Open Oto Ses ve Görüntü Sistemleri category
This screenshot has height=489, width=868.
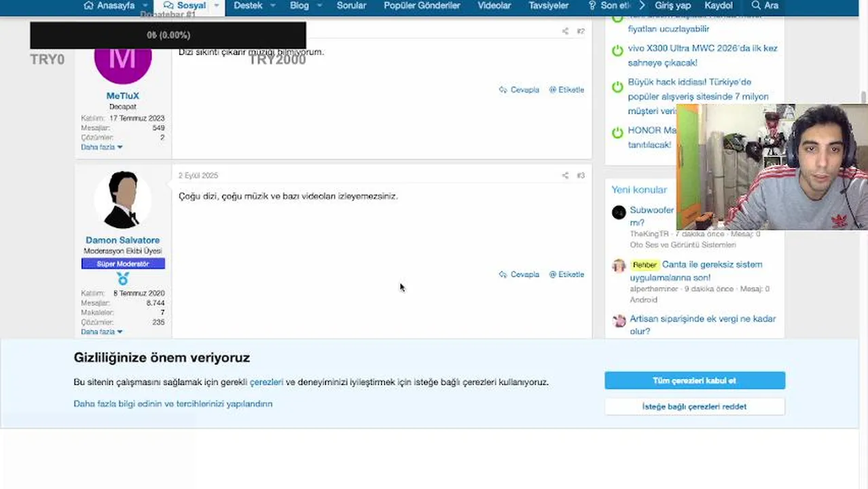pyautogui.click(x=683, y=244)
